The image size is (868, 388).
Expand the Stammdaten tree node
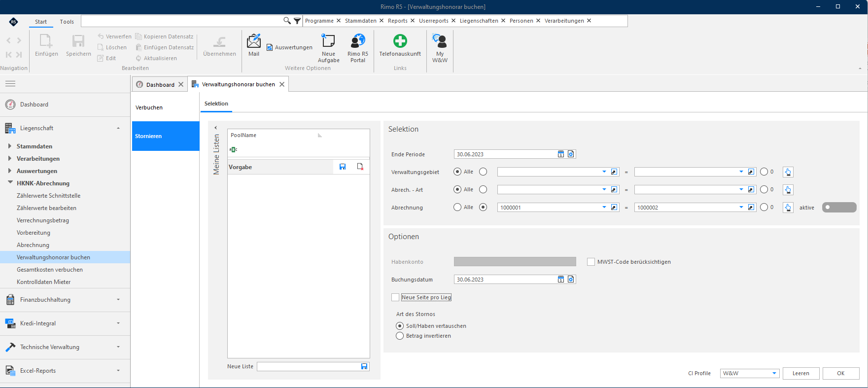click(x=10, y=146)
